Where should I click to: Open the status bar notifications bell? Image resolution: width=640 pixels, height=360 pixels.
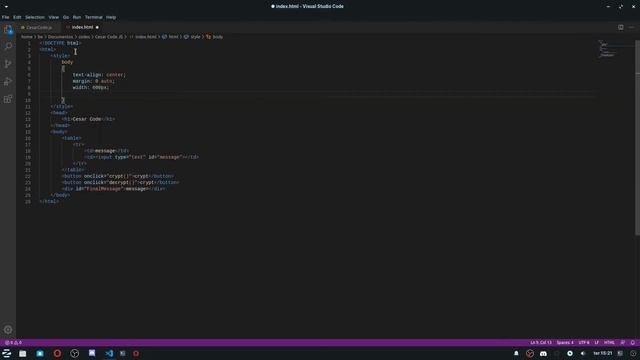[633, 342]
